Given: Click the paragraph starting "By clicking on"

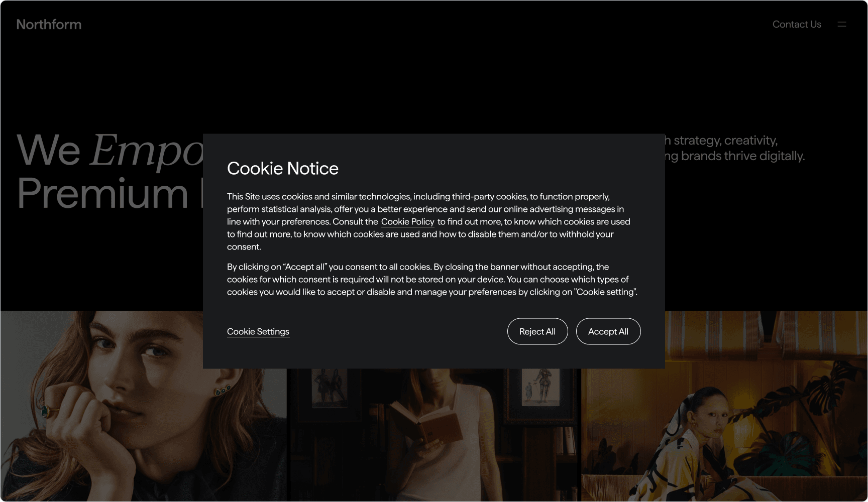Looking at the screenshot, I should [432, 279].
